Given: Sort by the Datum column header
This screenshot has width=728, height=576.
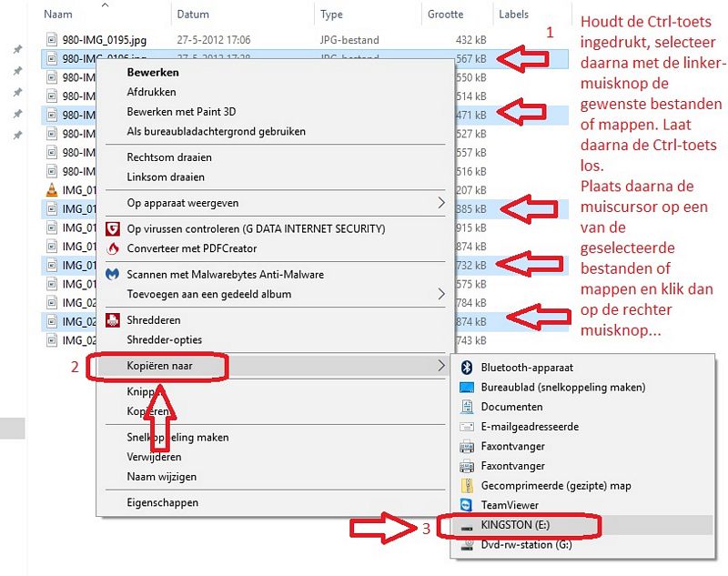Looking at the screenshot, I should coord(193,15).
